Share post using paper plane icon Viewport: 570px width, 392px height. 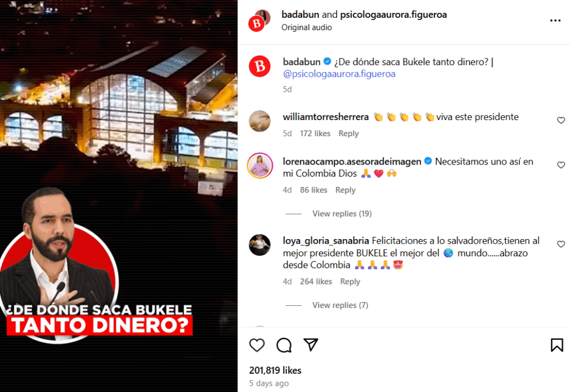pyautogui.click(x=311, y=345)
